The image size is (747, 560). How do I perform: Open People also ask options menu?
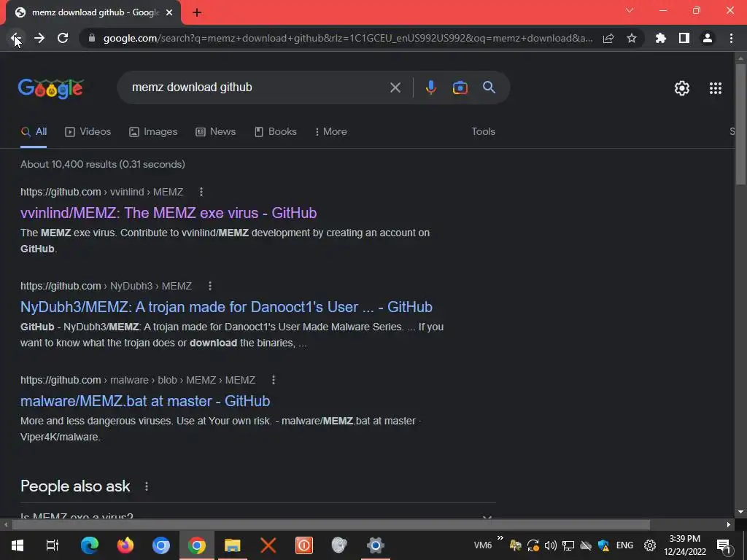click(146, 486)
